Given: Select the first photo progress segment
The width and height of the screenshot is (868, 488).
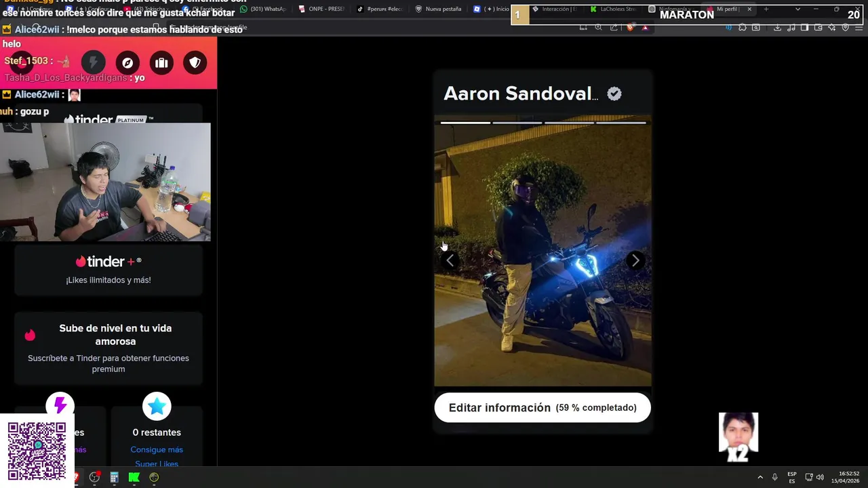Looking at the screenshot, I should (465, 123).
